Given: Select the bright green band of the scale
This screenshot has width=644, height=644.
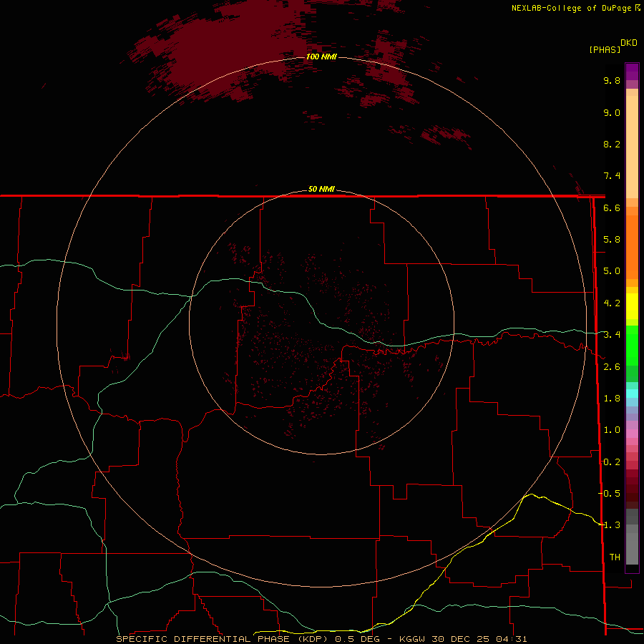Looking at the screenshot, I should coord(632,345).
